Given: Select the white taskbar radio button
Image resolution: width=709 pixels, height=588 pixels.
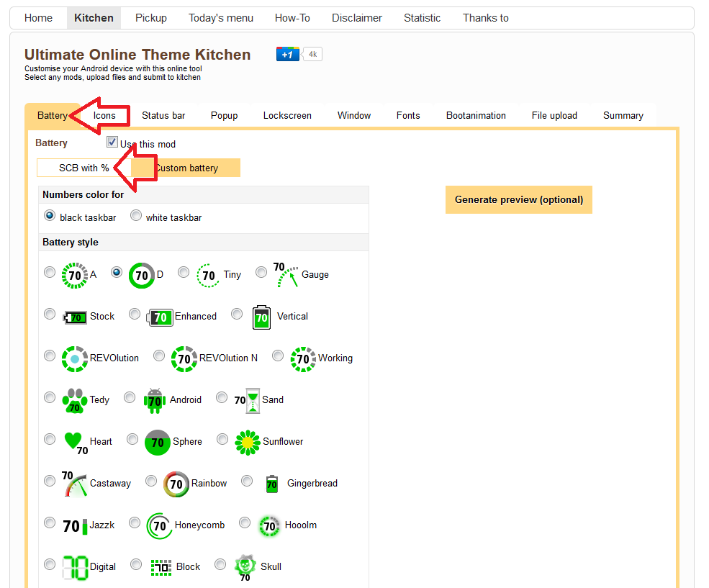Looking at the screenshot, I should [x=136, y=216].
